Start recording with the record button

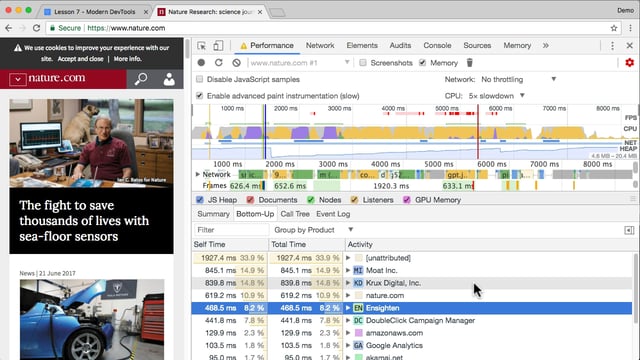[x=201, y=63]
